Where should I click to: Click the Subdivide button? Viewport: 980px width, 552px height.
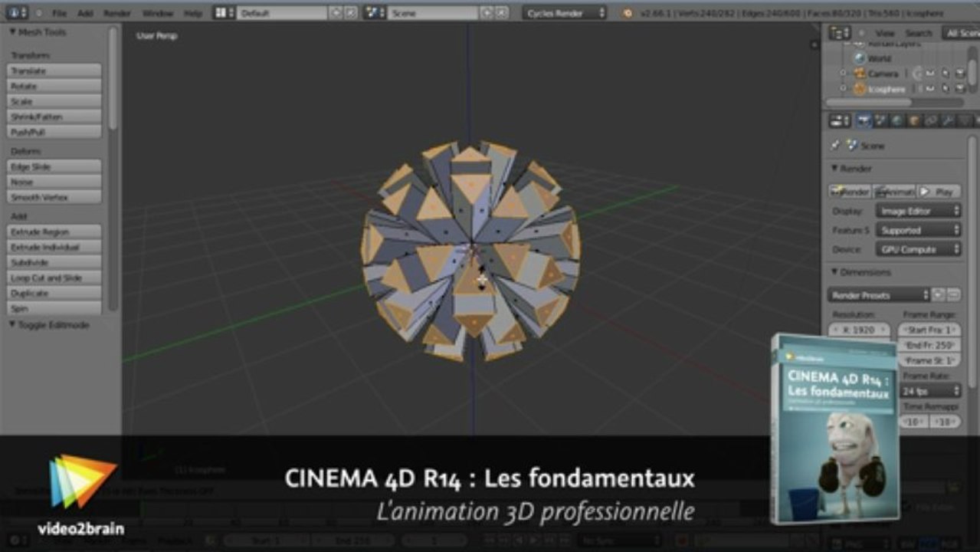[x=54, y=262]
